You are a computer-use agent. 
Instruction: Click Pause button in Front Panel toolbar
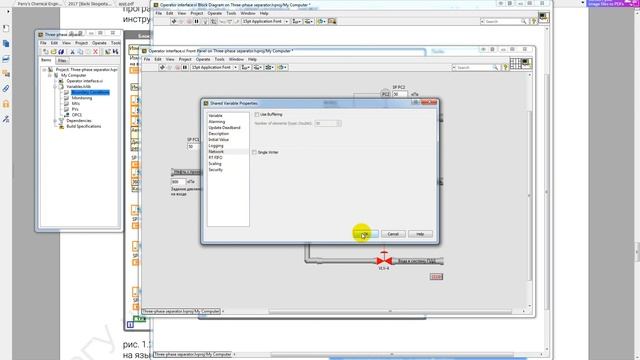(x=185, y=67)
